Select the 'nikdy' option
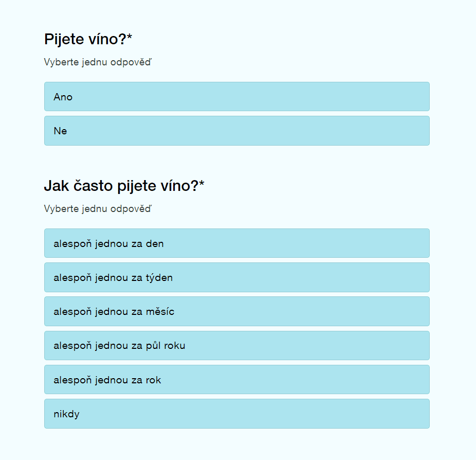 pos(236,414)
